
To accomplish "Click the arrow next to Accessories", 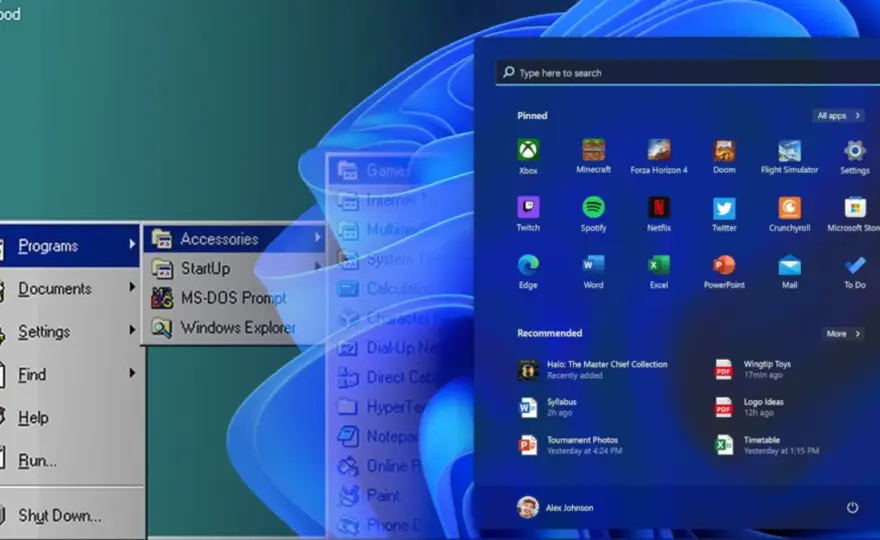I will [318, 237].
